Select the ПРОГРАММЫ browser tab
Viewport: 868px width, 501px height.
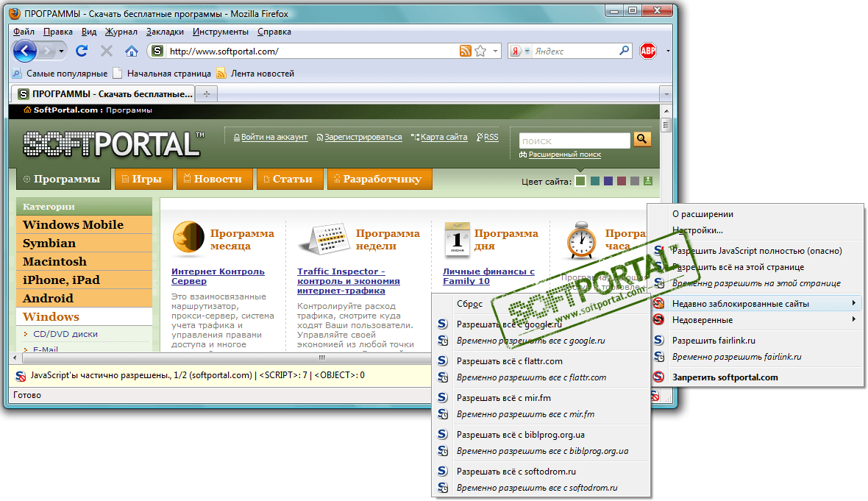coord(102,93)
